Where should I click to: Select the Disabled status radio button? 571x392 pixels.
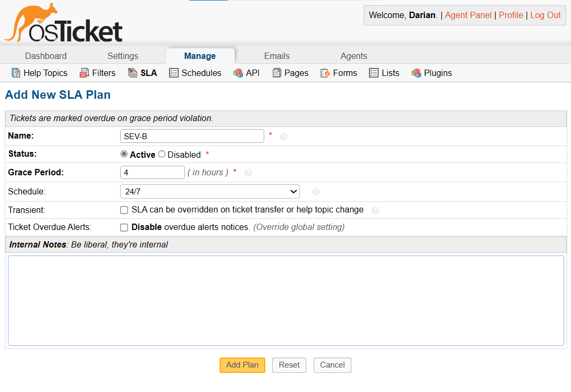tap(161, 154)
